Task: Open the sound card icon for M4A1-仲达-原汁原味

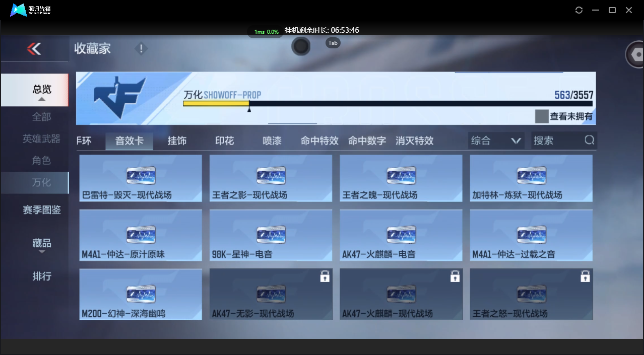Action: [x=141, y=235]
